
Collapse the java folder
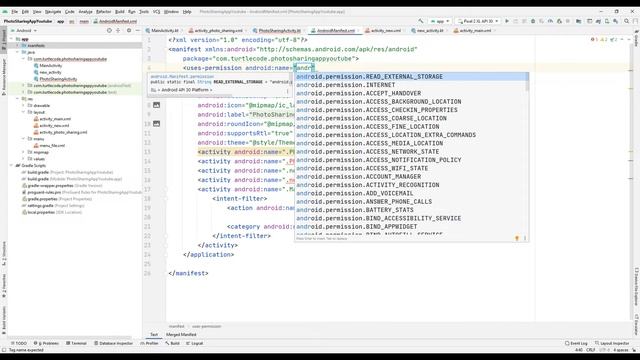click(x=18, y=52)
